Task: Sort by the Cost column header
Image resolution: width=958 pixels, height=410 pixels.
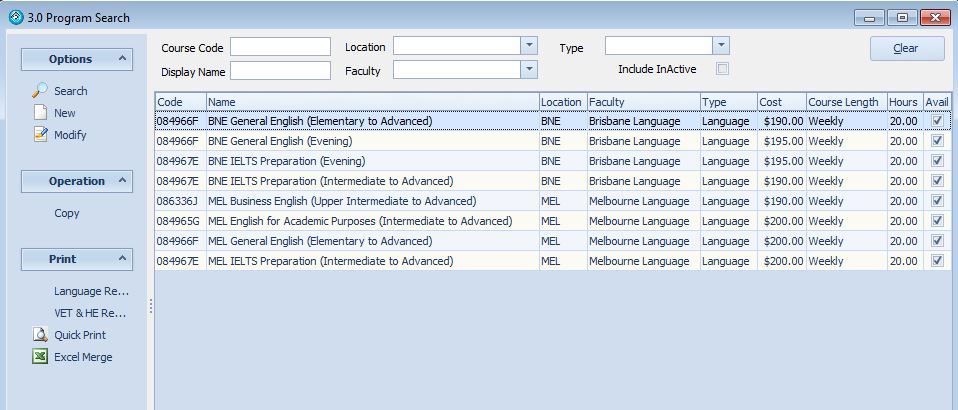Action: coord(770,102)
